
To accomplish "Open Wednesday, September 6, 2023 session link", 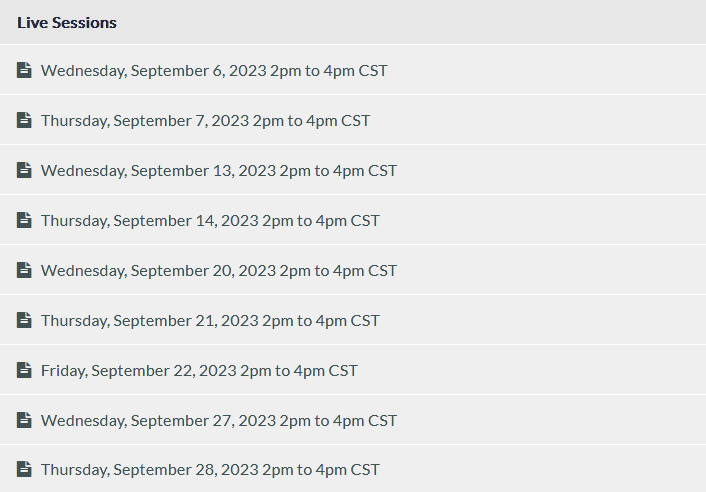I will click(x=214, y=70).
